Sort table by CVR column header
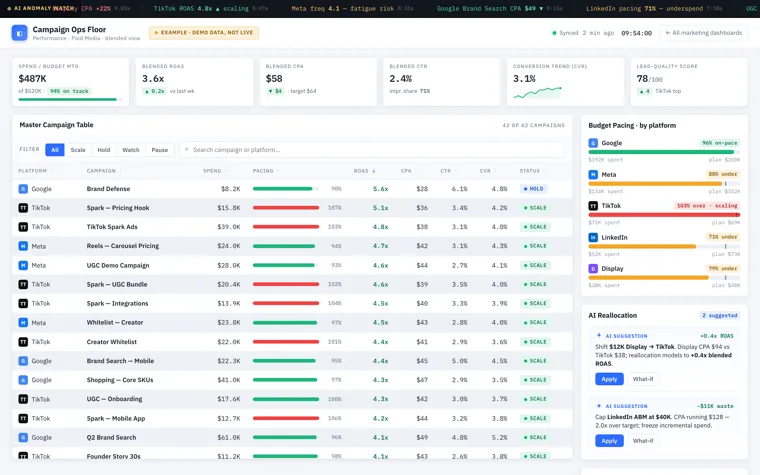Viewport: 760px width, 475px height. point(487,171)
